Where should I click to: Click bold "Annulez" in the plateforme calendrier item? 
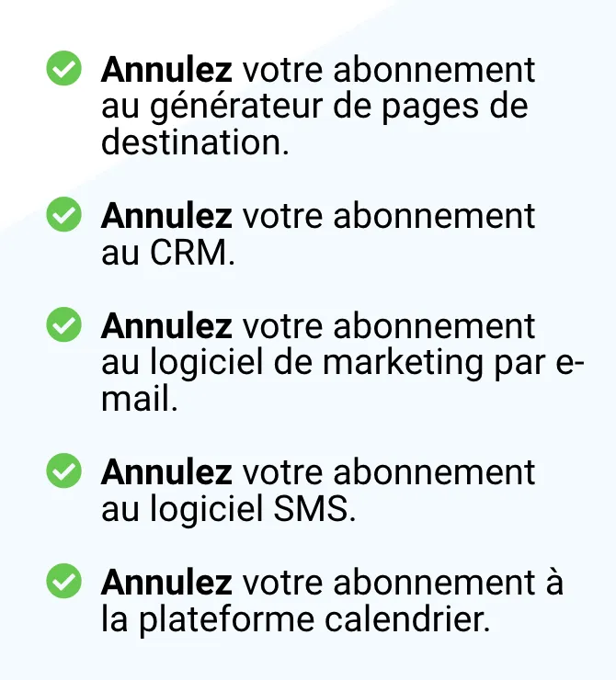[x=166, y=582]
